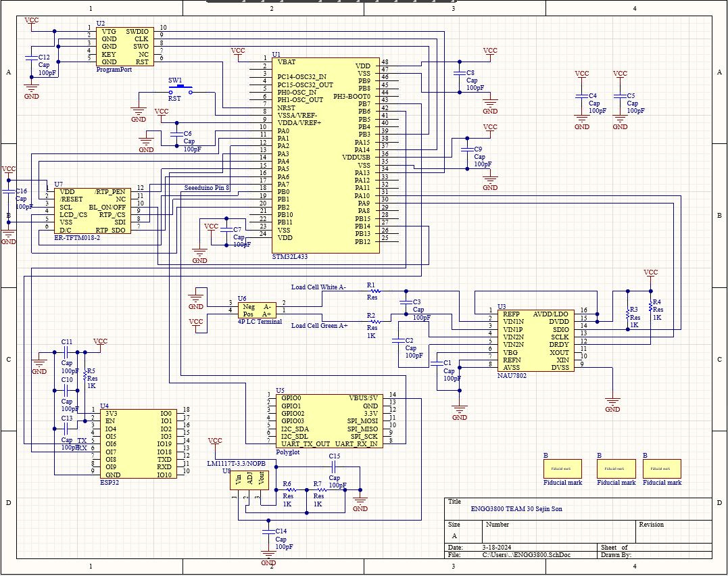Viewport: 728px width, 576px height.
Task: Select the rightmost fiducial mark
Action: point(662,469)
